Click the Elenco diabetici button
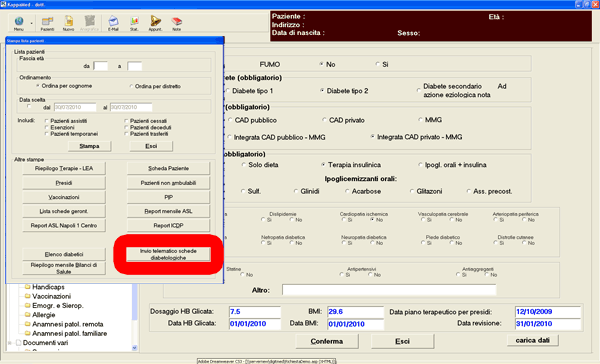The image size is (600, 364). (64, 254)
